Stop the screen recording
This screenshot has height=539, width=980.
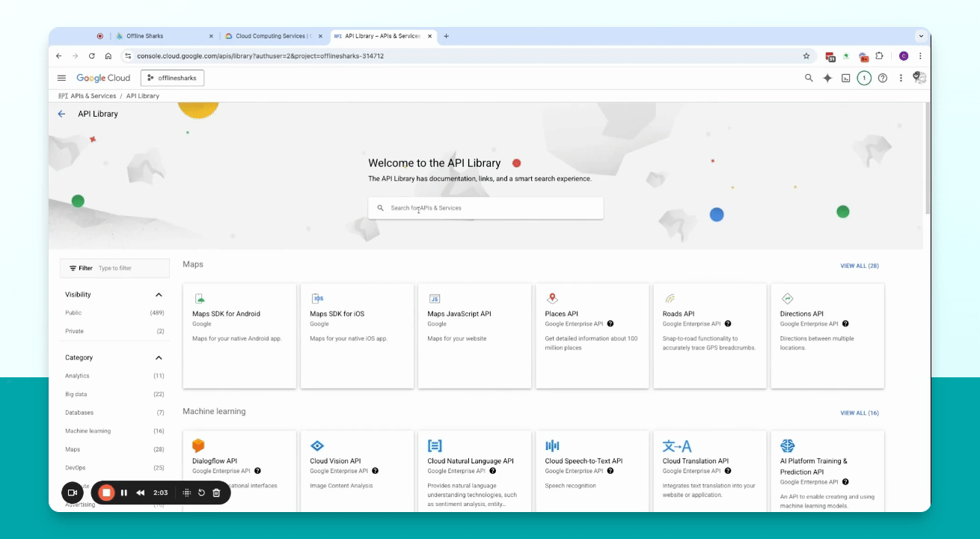tap(106, 493)
